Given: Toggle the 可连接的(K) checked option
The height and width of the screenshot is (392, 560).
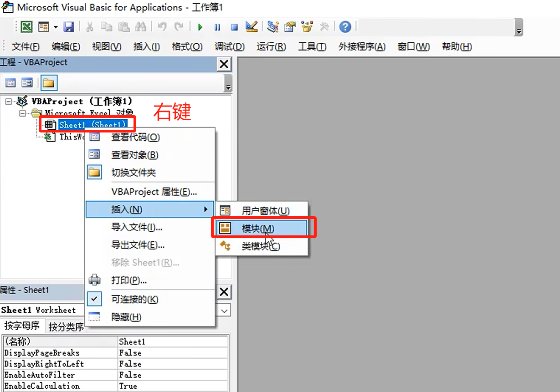Looking at the screenshot, I should pos(150,299).
